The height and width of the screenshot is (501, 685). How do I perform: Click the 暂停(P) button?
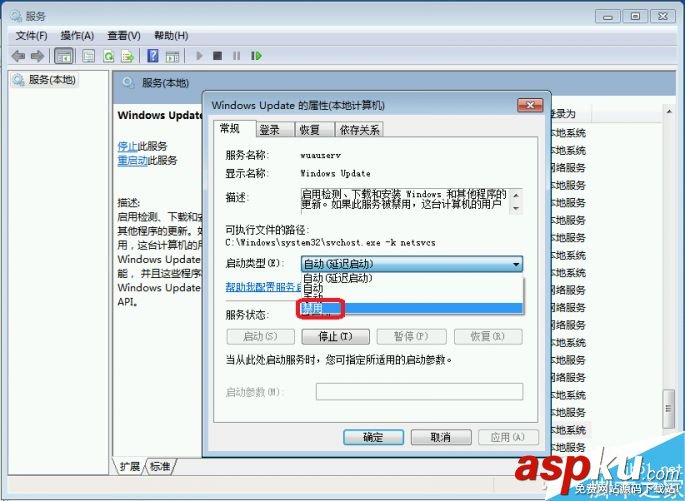pos(411,337)
